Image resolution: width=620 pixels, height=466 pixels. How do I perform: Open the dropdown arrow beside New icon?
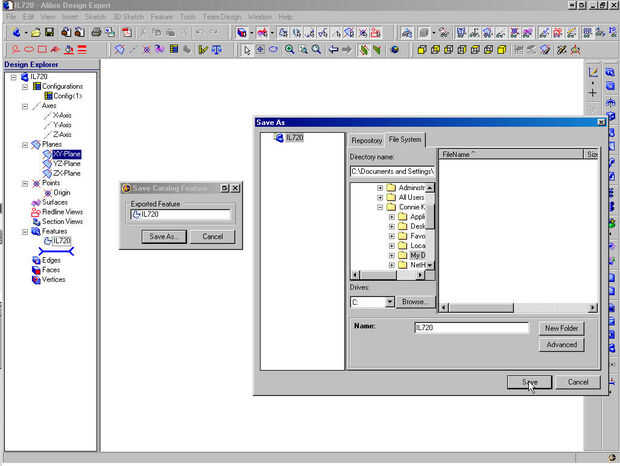pos(26,33)
